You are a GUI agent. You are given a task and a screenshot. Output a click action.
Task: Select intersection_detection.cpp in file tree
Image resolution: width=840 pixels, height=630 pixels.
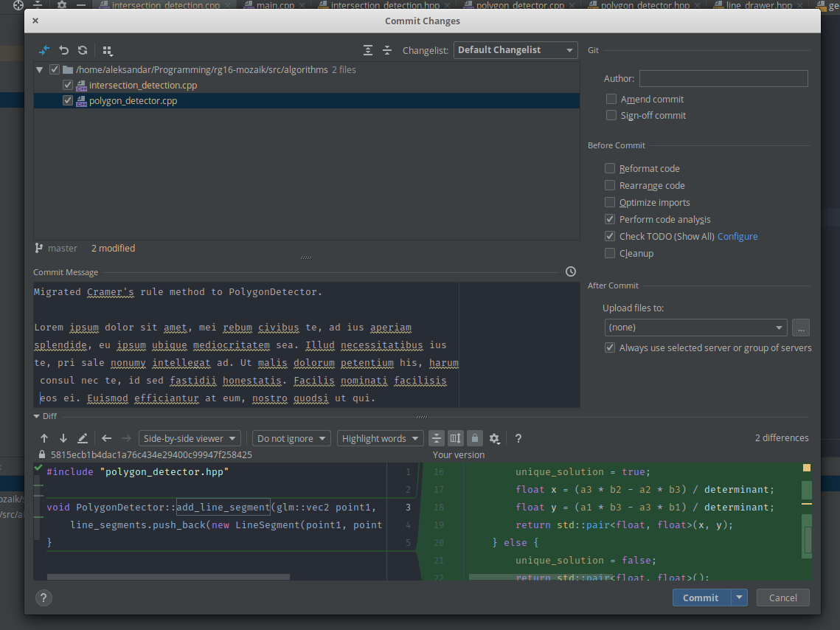(143, 85)
